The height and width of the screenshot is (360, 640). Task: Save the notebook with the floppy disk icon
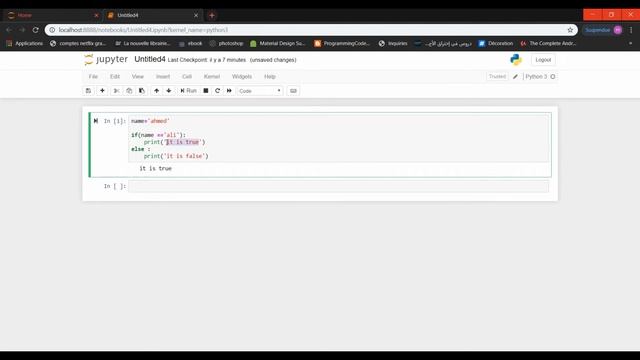point(88,91)
